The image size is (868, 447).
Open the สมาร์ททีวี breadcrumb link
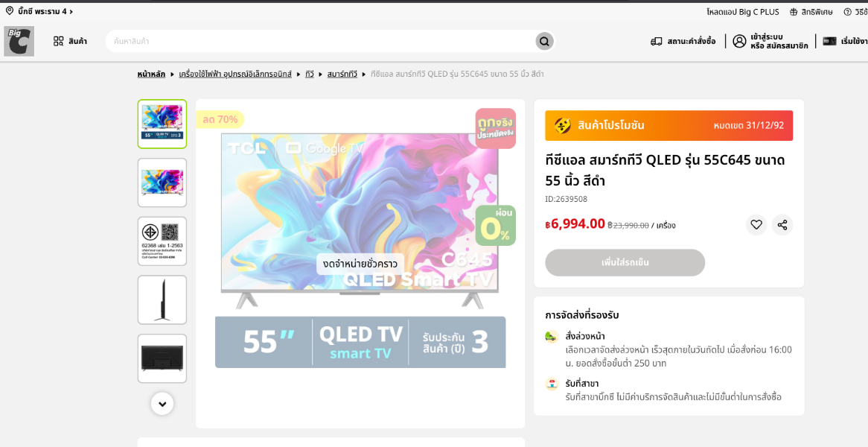(x=342, y=74)
